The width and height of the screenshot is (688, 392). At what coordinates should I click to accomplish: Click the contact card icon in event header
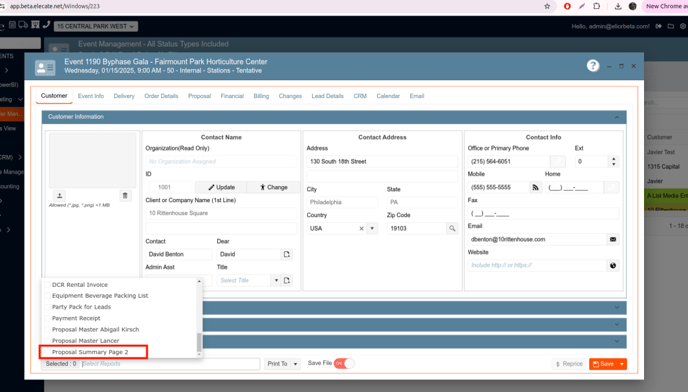pos(45,68)
